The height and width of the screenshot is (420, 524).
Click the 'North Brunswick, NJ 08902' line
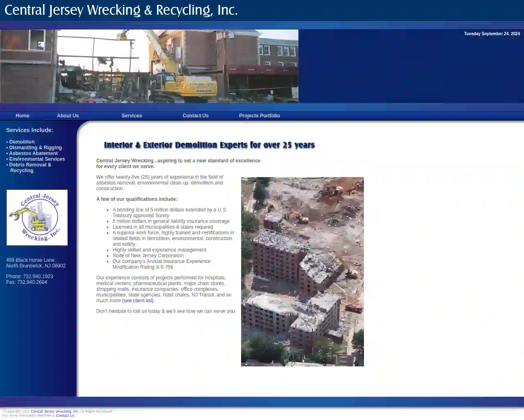(36, 266)
